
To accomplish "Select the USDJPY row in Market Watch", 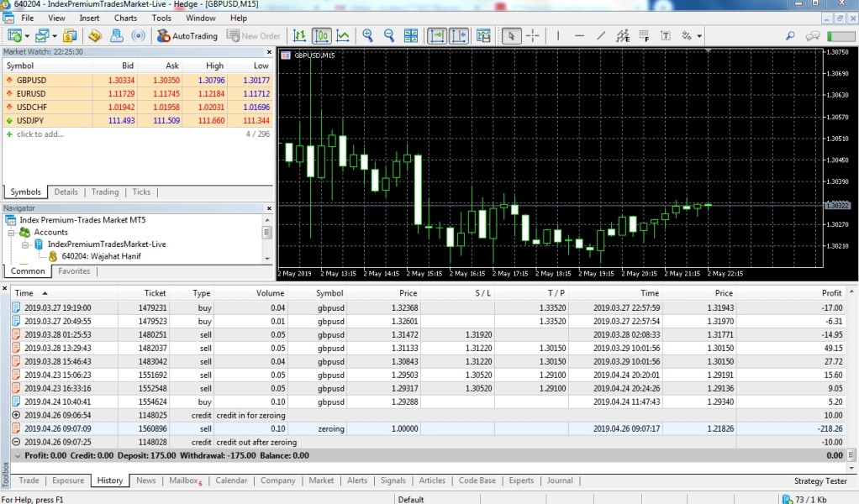I will coord(137,120).
